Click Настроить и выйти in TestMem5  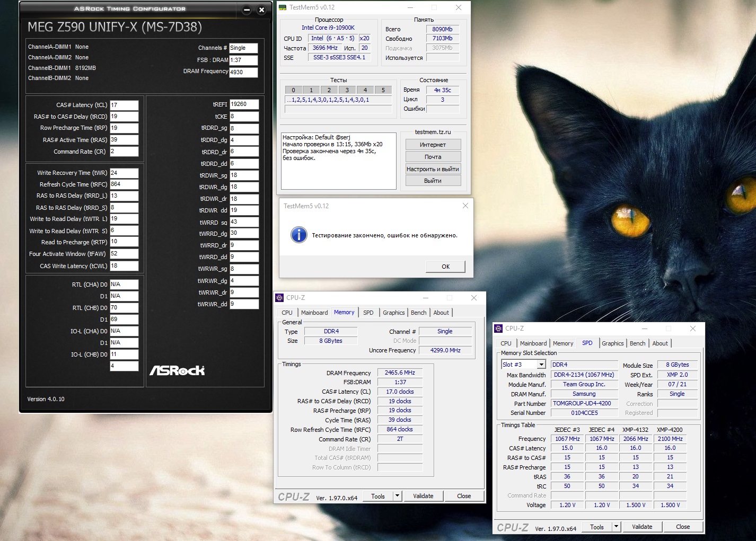[433, 169]
